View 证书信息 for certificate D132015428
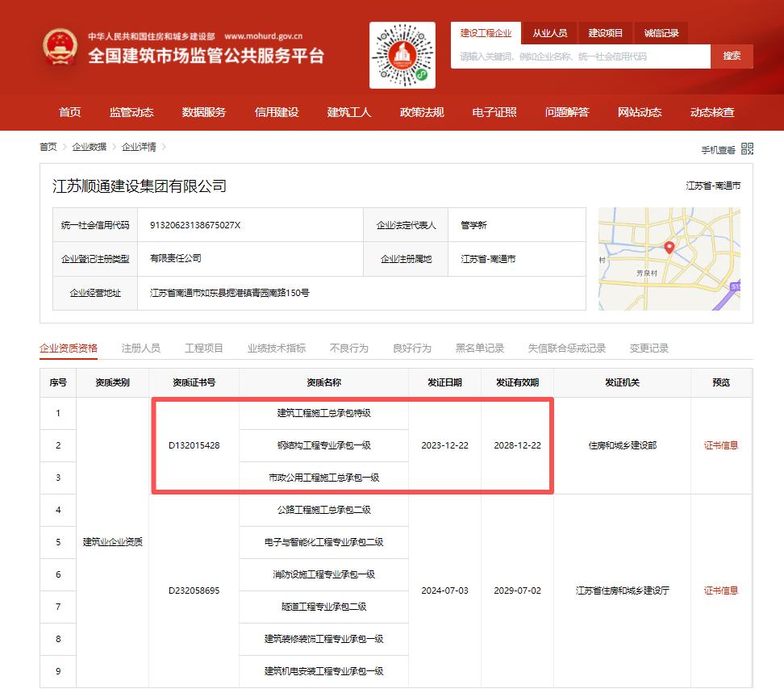The width and height of the screenshot is (784, 697). [x=721, y=445]
